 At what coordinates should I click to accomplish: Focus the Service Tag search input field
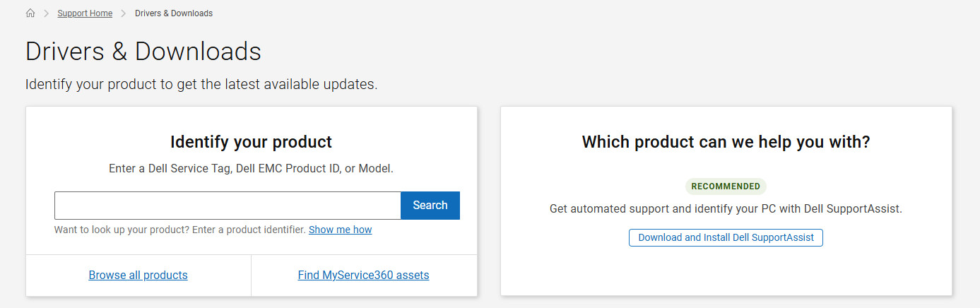tap(228, 206)
